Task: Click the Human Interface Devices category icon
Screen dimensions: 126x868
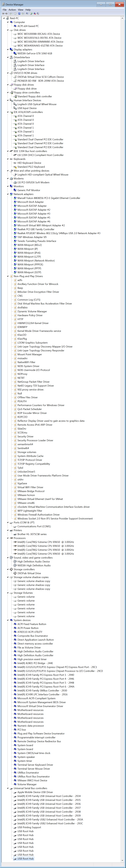Action: [11, 100]
